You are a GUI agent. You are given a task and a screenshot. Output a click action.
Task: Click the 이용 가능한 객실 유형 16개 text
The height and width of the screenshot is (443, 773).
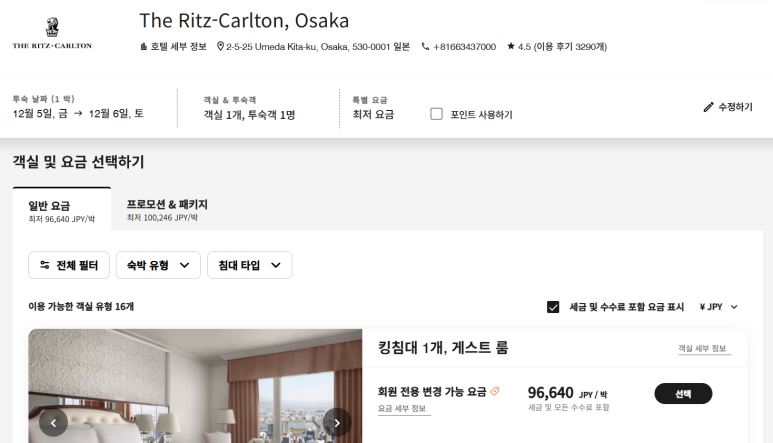coord(81,307)
